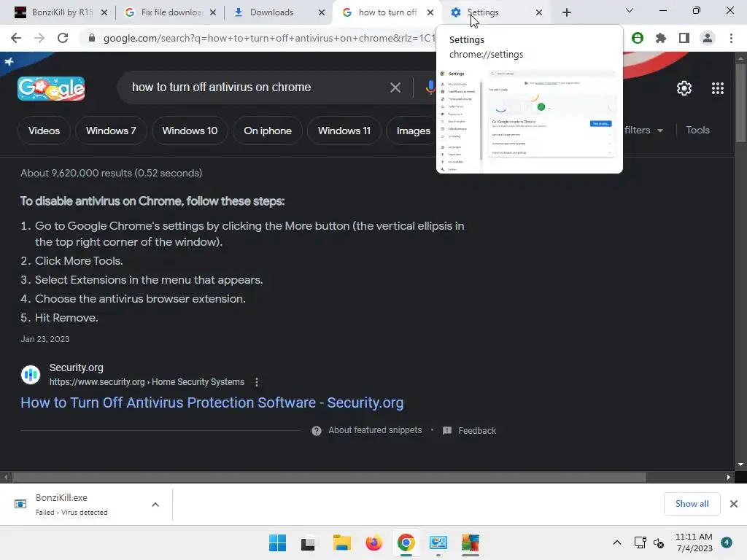This screenshot has height=560, width=747.
Task: Click the Settings tab preview thumbnail
Action: tap(530, 120)
